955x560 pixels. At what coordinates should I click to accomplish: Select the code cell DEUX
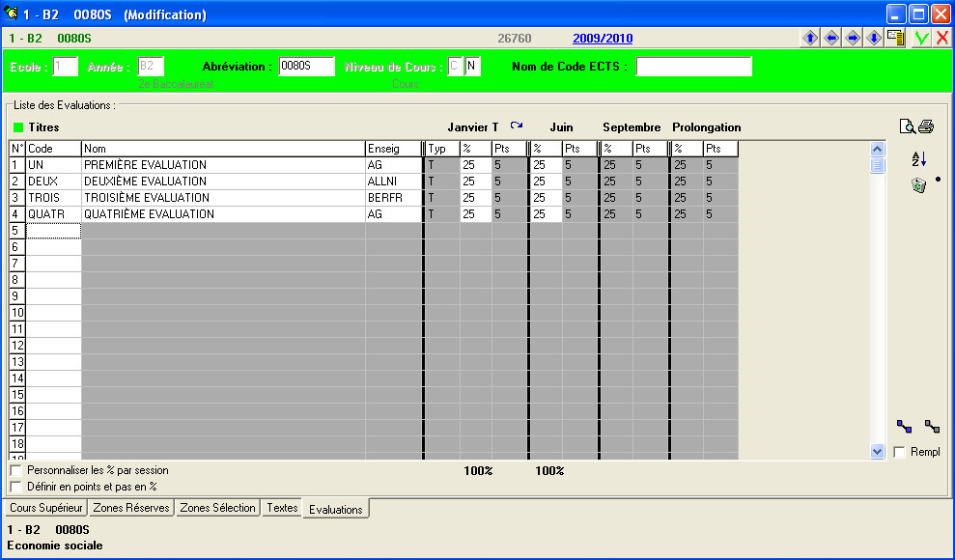point(54,182)
